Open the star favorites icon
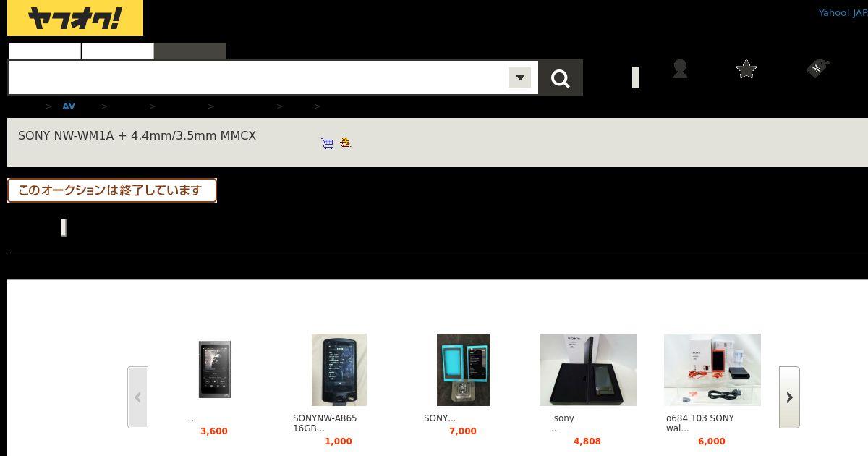The image size is (868, 456). click(746, 69)
